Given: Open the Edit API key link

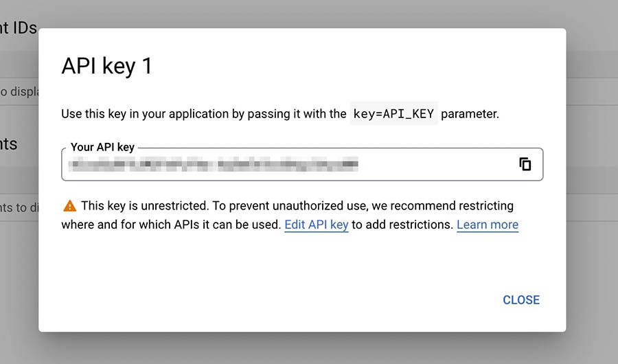Looking at the screenshot, I should 316,225.
